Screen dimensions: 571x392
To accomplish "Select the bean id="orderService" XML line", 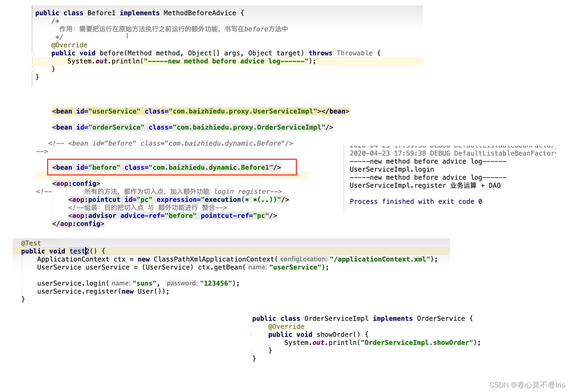I will (193, 127).
